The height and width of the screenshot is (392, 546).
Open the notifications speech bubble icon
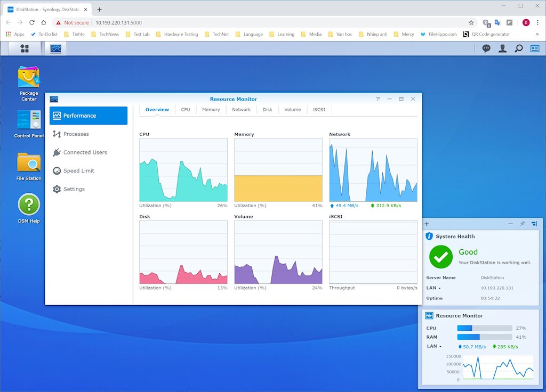pyautogui.click(x=486, y=48)
